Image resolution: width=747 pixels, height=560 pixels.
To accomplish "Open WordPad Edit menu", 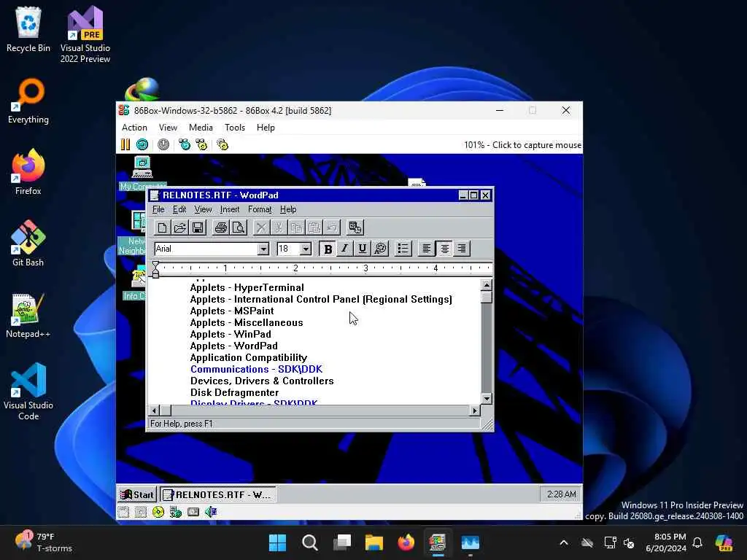I will point(179,209).
